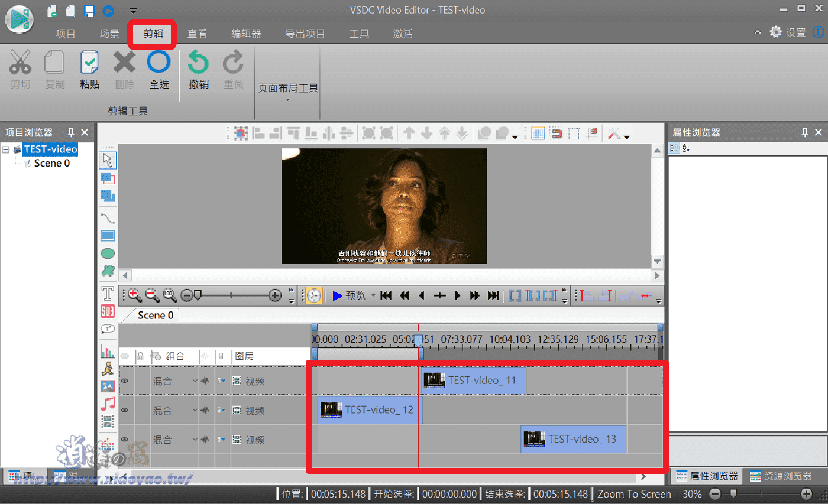Open the 查看 ribbon tab
The image size is (828, 504).
(197, 33)
